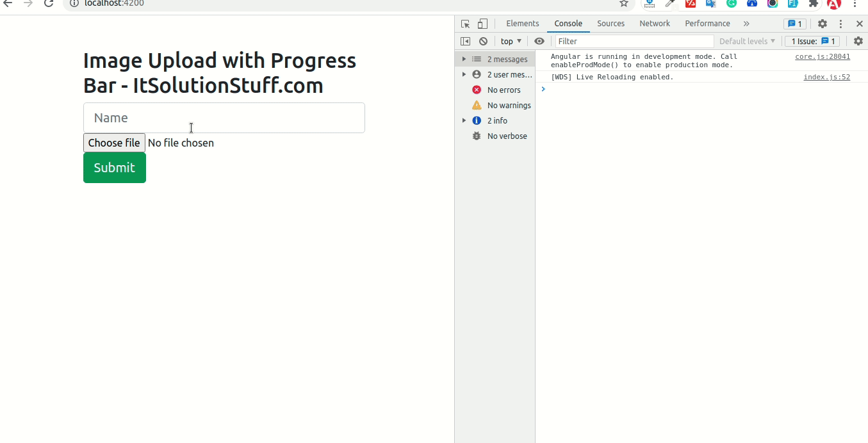Click the Grammarly extension icon
This screenshot has width=868, height=443.
732,4
